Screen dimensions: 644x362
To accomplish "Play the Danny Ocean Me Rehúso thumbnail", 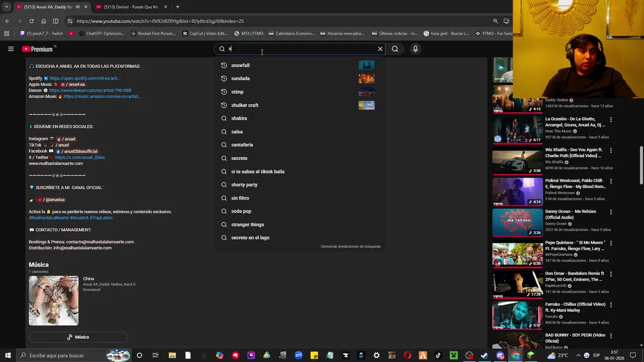I will click(x=517, y=222).
